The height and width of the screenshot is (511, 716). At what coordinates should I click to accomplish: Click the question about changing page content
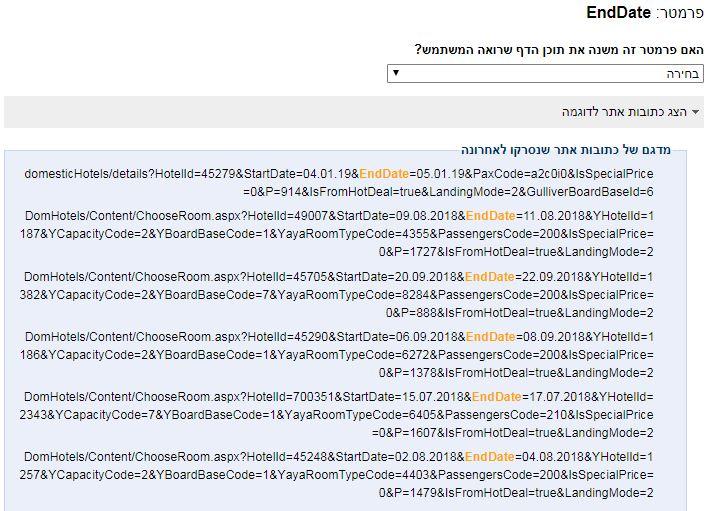coord(559,49)
